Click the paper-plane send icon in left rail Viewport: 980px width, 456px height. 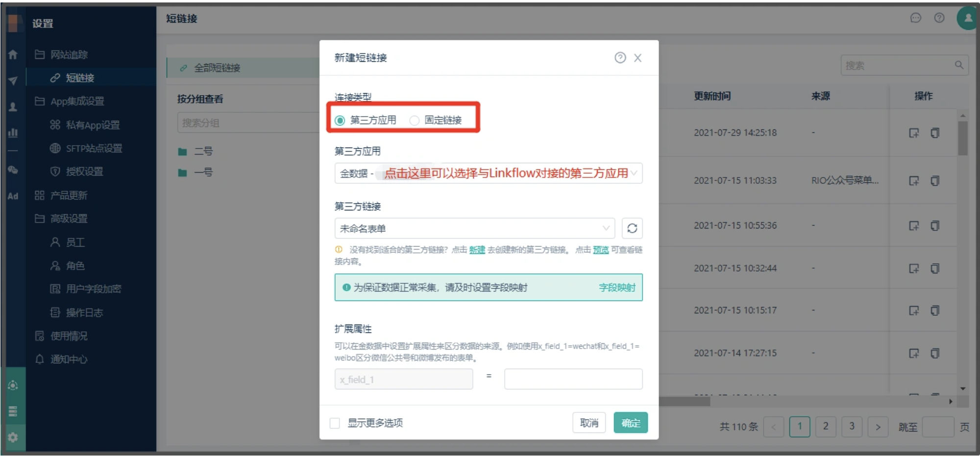point(13,80)
